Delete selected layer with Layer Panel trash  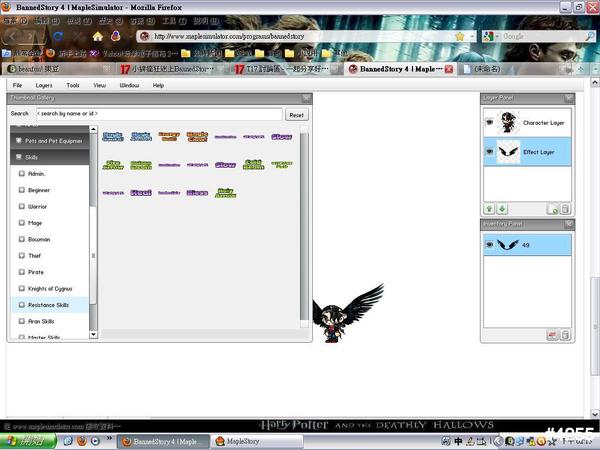pyautogui.click(x=565, y=209)
